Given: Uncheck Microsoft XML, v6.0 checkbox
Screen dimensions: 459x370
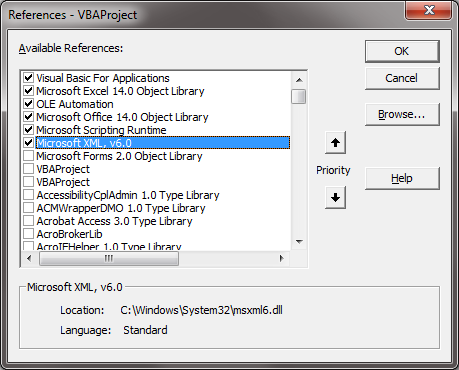Looking at the screenshot, I should click(x=28, y=143).
